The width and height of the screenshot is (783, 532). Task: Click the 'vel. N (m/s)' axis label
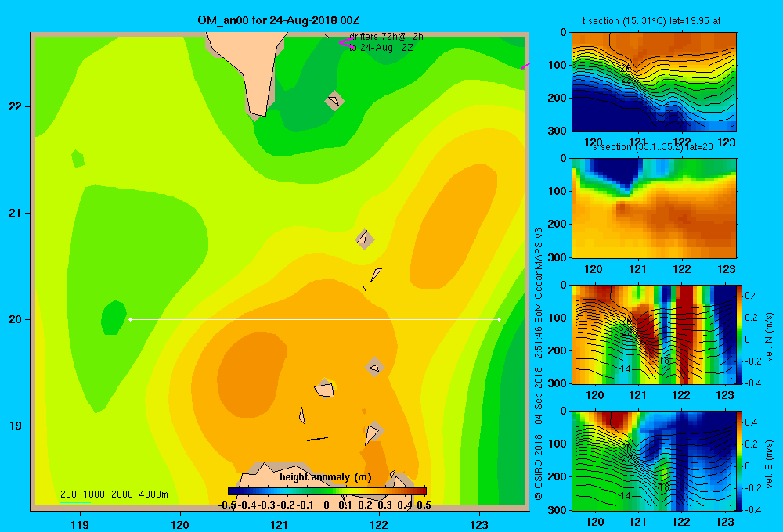pos(769,337)
